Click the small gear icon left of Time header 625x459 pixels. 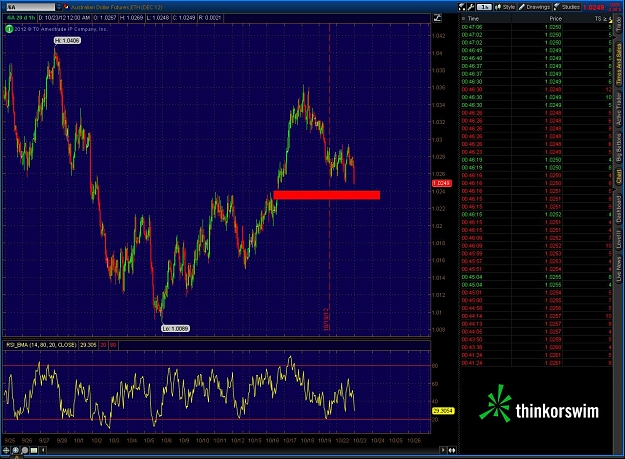tap(463, 18)
